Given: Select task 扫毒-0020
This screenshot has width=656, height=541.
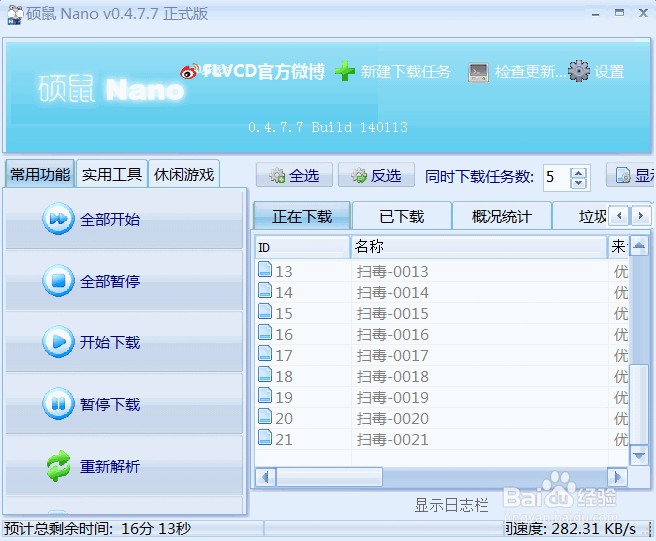Looking at the screenshot, I should pyautogui.click(x=392, y=418).
